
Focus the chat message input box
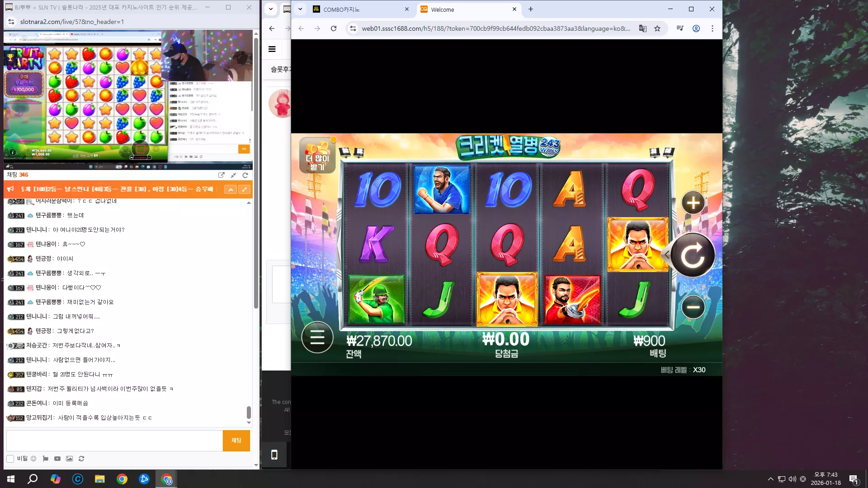tap(114, 441)
